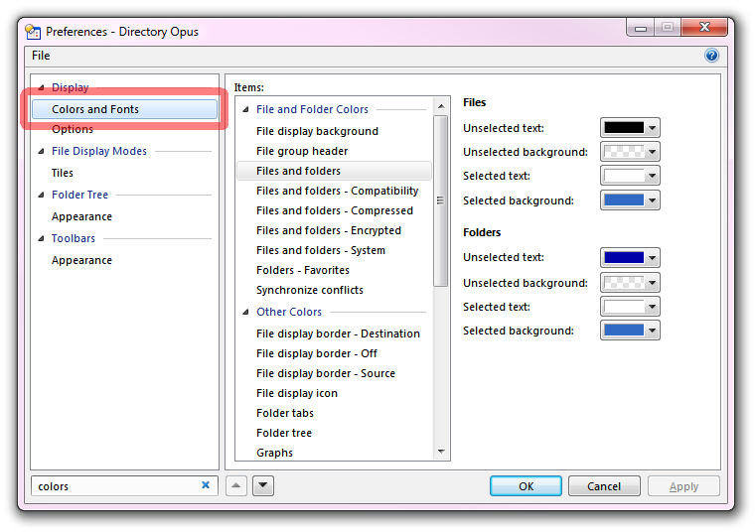
Task: Select the Options page under Display
Action: click(x=73, y=129)
